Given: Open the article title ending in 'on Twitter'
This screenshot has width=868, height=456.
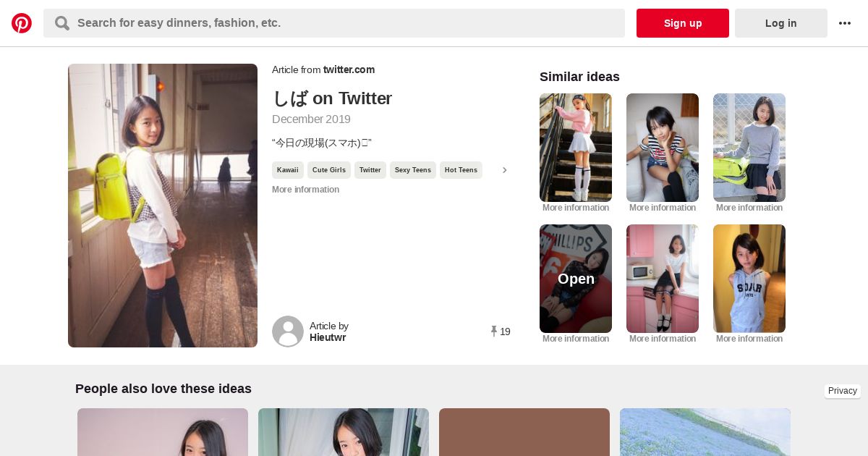Looking at the screenshot, I should click(332, 98).
